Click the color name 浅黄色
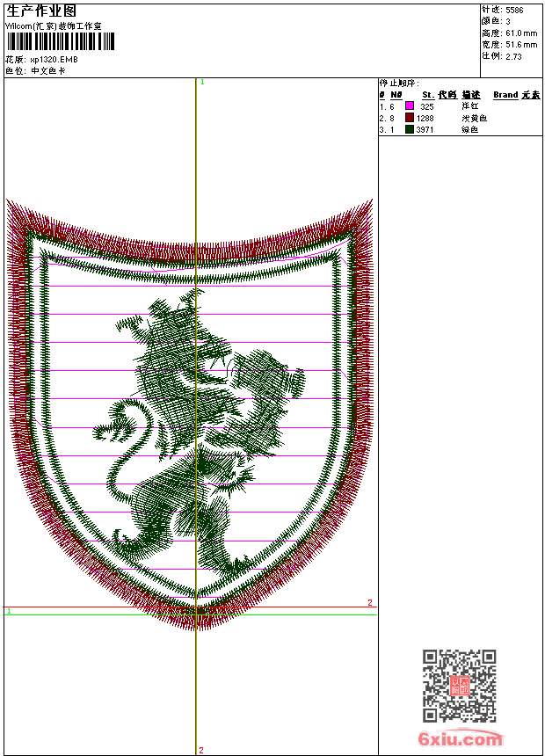545x756 pixels. click(x=474, y=118)
